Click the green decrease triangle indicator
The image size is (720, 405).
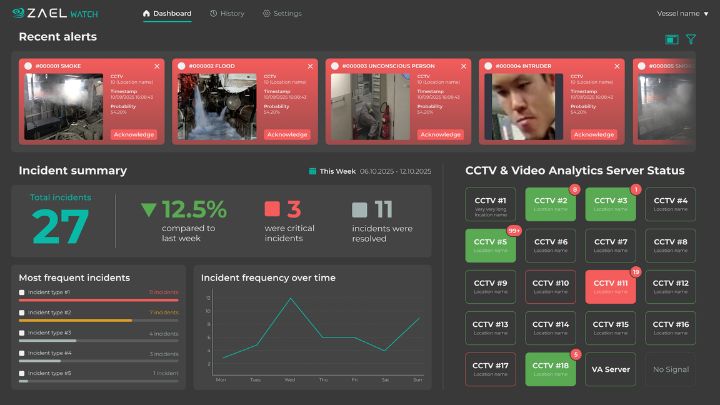pyautogui.click(x=149, y=210)
